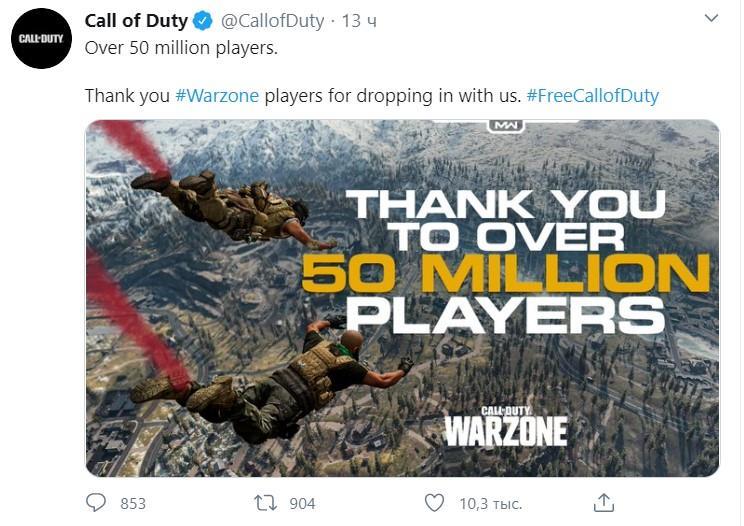Click the blue verified badge

[x=203, y=21]
